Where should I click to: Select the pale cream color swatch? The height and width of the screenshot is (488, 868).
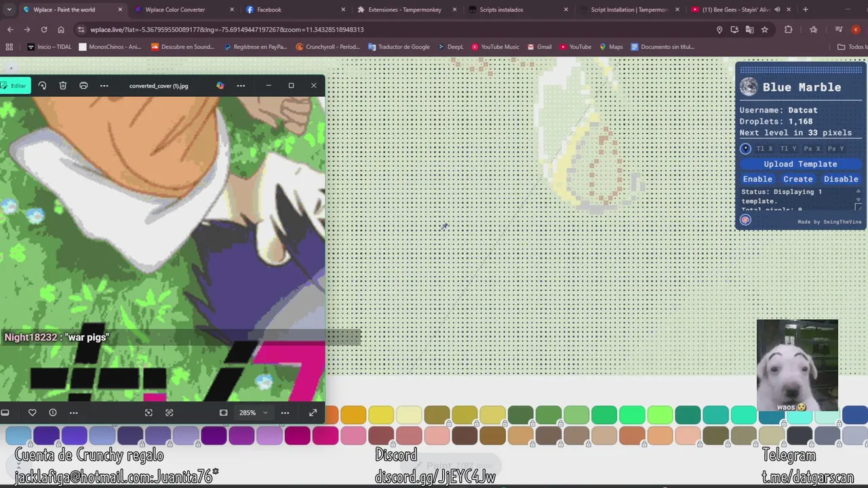coord(409,415)
